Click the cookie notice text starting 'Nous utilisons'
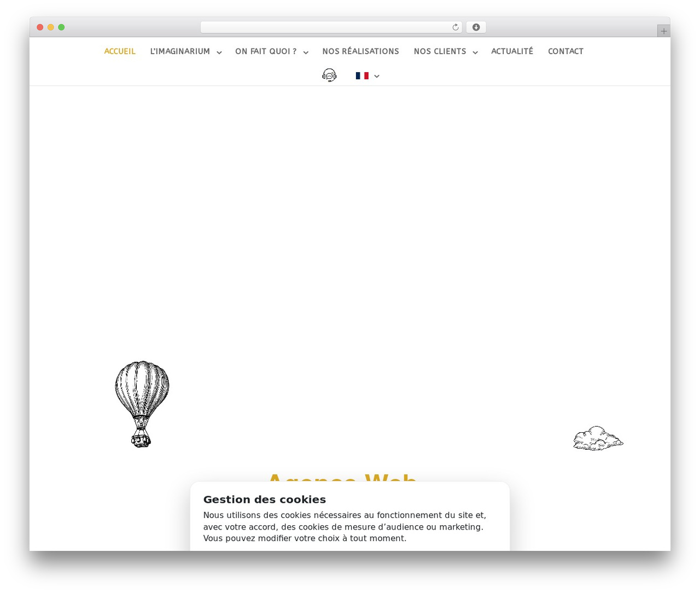The image size is (700, 593). point(345,527)
